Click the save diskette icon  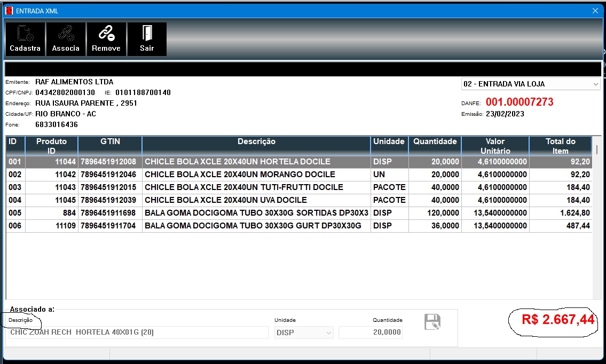click(432, 322)
